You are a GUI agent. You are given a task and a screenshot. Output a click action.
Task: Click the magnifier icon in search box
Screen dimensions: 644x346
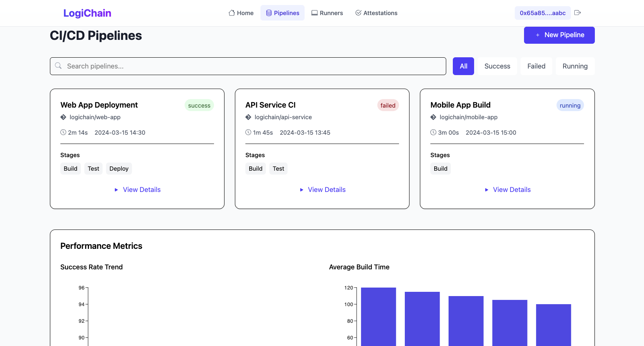pyautogui.click(x=58, y=66)
